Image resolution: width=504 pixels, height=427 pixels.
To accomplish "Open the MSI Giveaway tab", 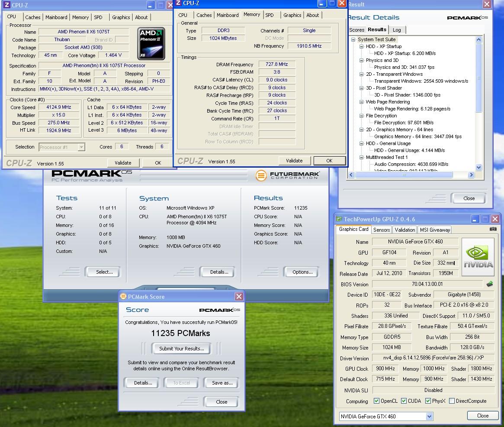I will coord(435,230).
